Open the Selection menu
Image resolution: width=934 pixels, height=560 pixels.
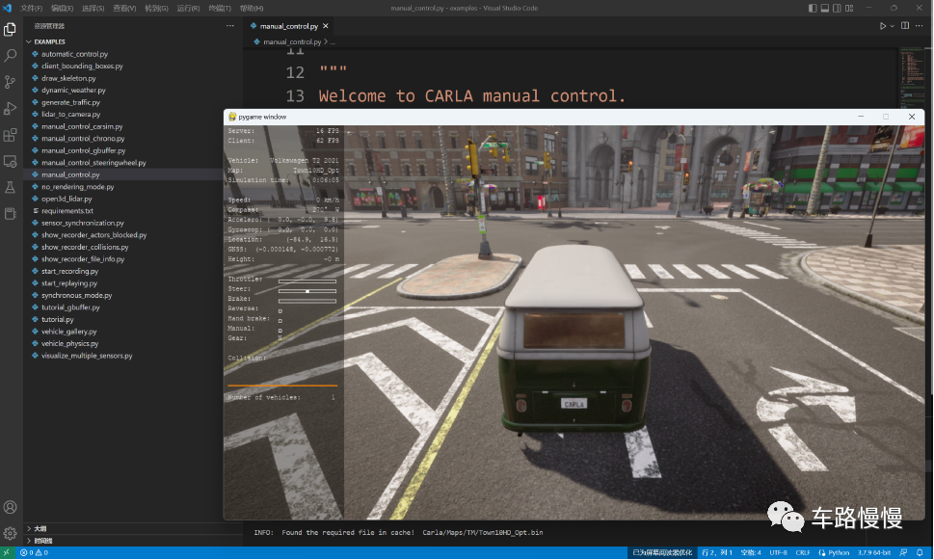pos(93,9)
